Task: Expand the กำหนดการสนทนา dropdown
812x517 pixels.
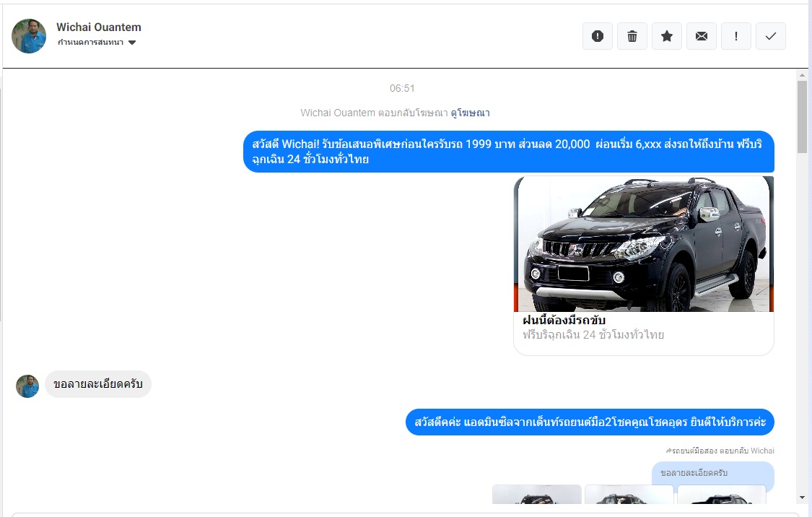Action: (91, 43)
